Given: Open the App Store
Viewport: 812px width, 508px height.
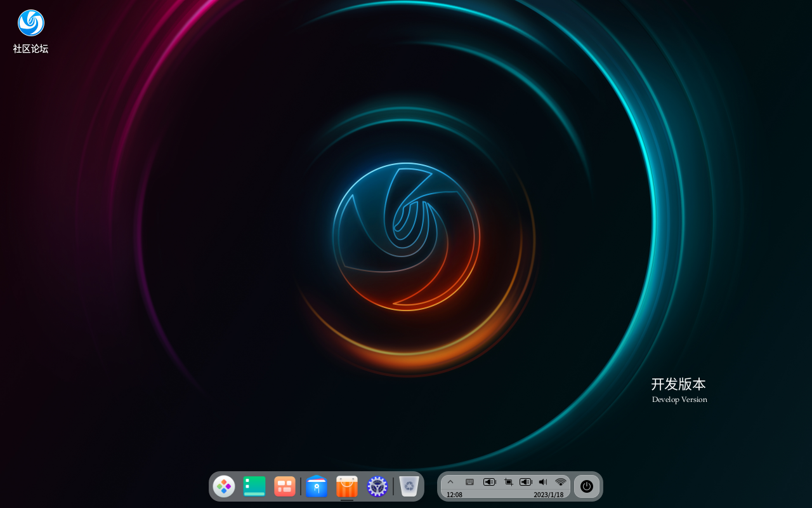Looking at the screenshot, I should tap(346, 486).
